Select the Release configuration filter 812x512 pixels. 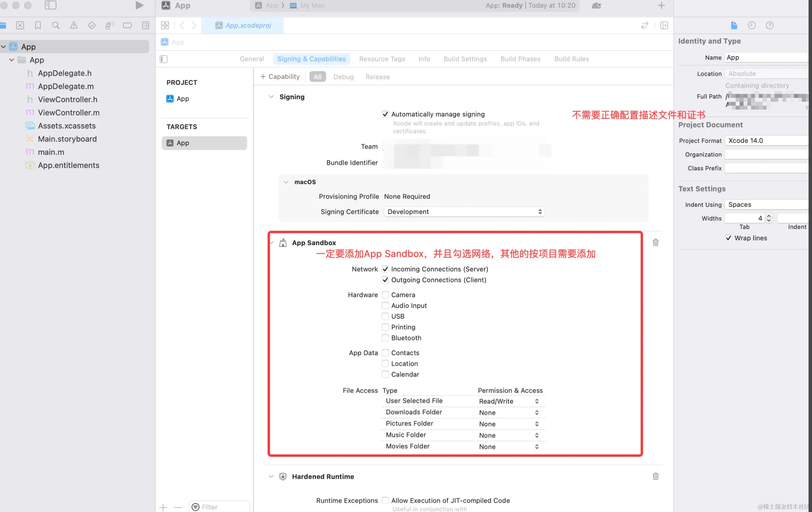[377, 77]
